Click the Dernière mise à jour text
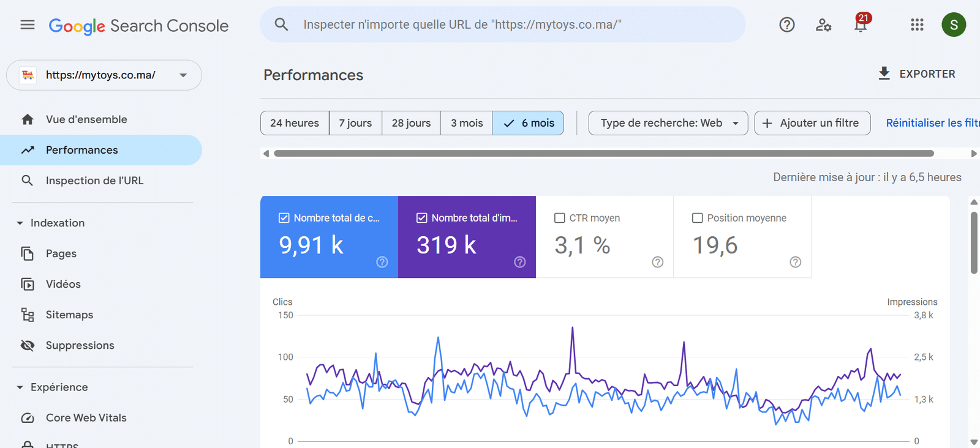Screen dimensions: 980x448 (867, 177)
